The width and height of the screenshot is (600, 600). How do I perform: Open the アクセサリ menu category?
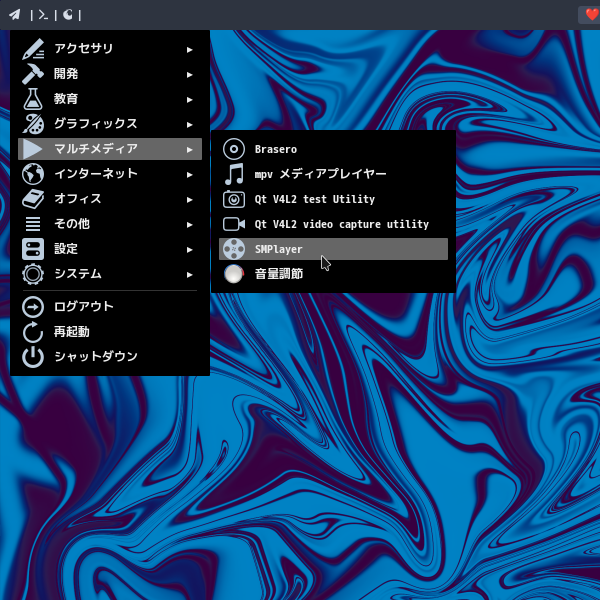[110, 49]
